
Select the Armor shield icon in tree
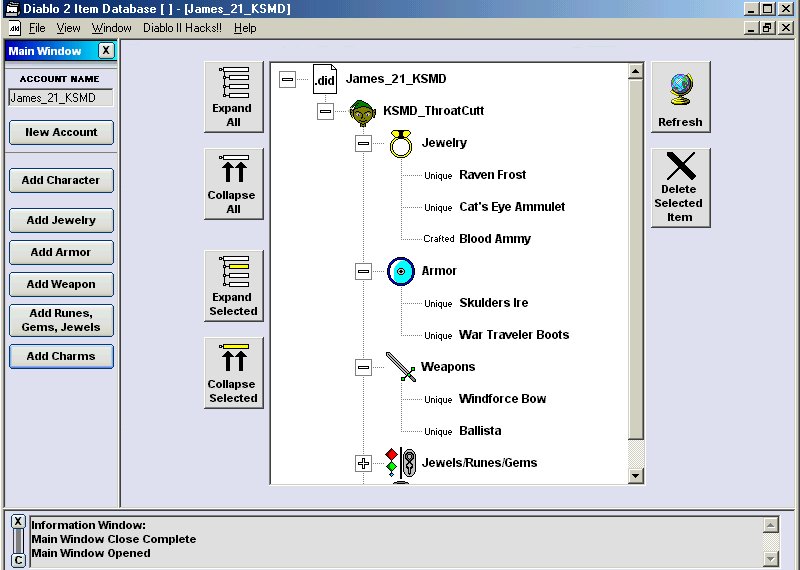401,271
